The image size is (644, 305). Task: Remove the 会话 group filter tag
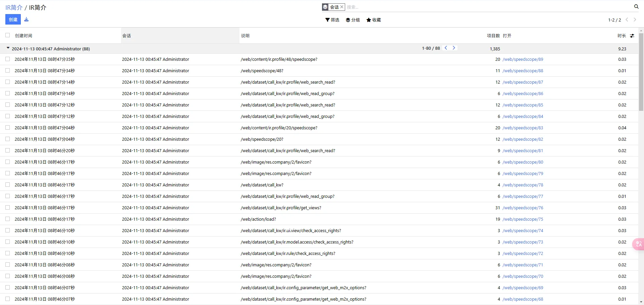pyautogui.click(x=342, y=7)
